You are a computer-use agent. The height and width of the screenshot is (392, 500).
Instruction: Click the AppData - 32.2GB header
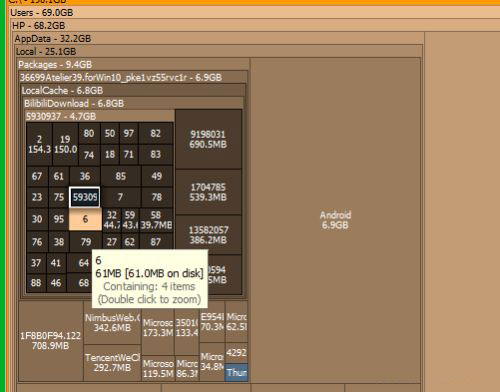(218, 38)
